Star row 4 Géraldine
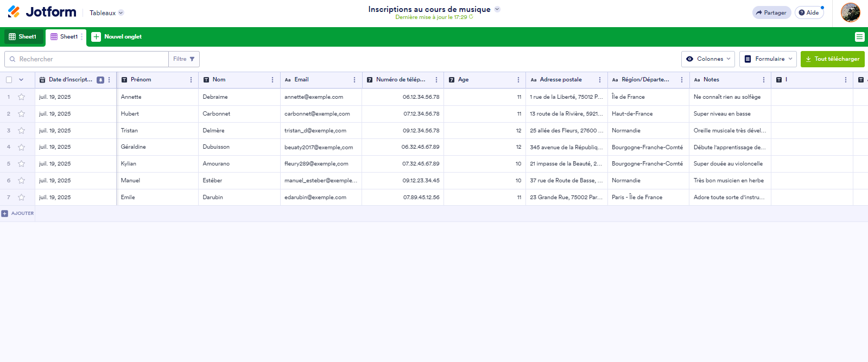This screenshot has height=362, width=868. pos(21,147)
